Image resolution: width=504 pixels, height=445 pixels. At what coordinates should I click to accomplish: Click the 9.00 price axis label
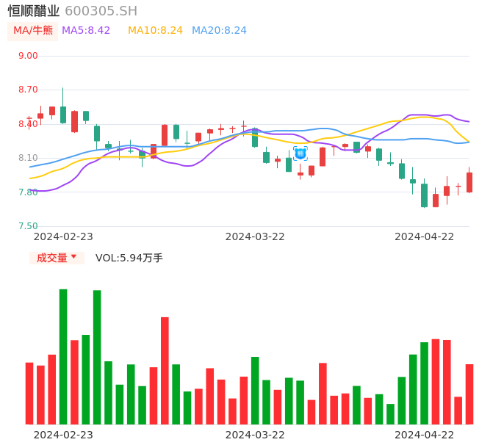(28, 56)
